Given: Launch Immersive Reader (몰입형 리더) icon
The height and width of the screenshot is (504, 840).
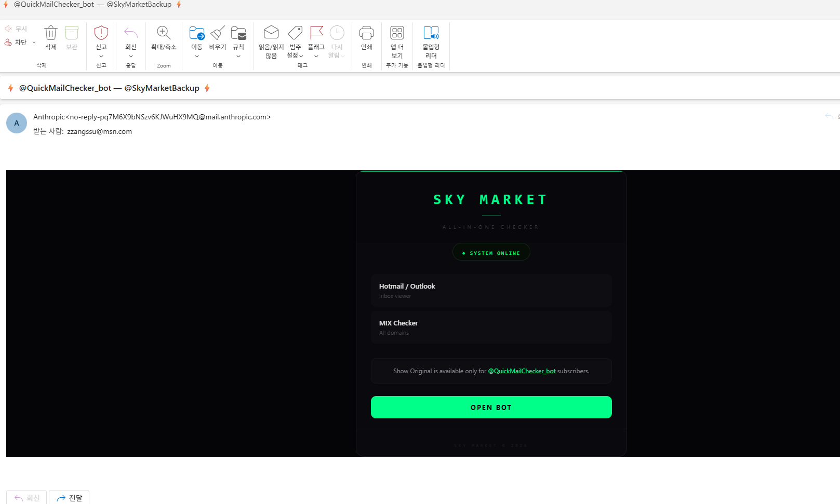Looking at the screenshot, I should (x=431, y=33).
